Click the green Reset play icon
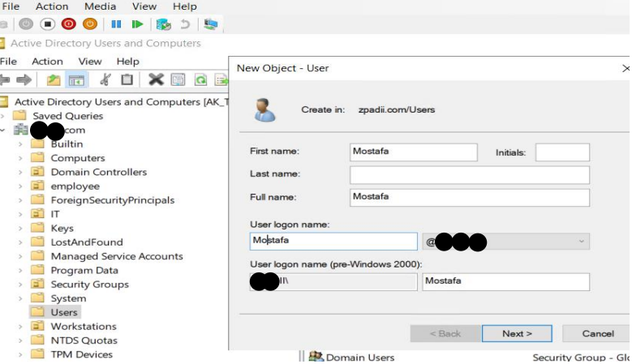Viewport: 632px width, 364px height. pyautogui.click(x=137, y=24)
